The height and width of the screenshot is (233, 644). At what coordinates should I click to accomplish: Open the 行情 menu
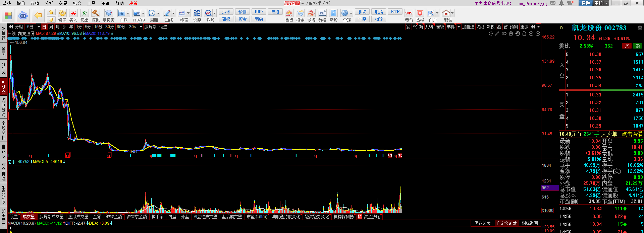(35, 3)
